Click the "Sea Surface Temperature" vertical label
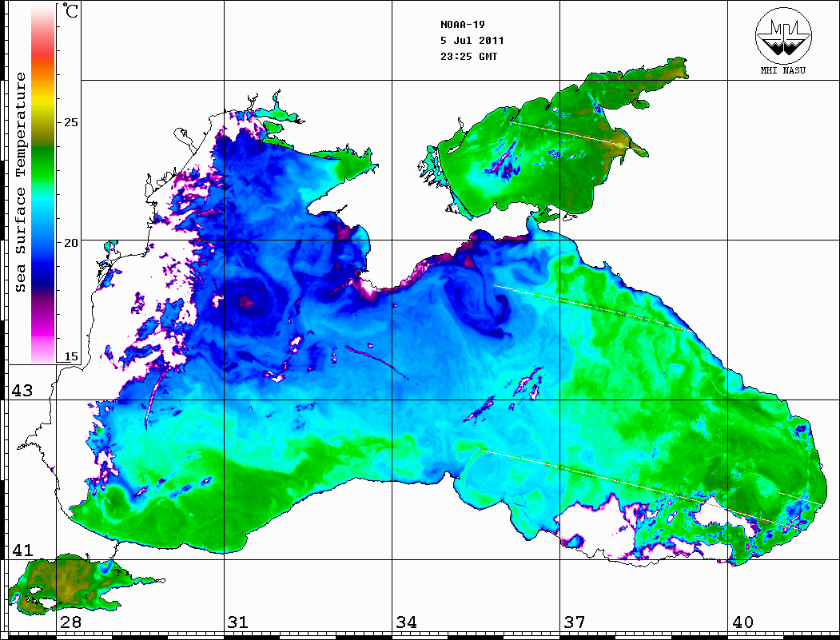 [x=20, y=183]
